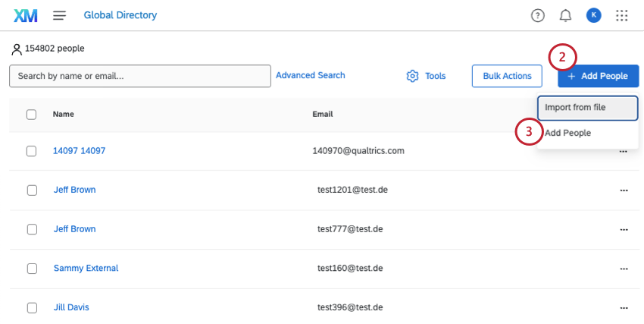
Task: Open the Bulk Actions dropdown
Action: click(507, 76)
